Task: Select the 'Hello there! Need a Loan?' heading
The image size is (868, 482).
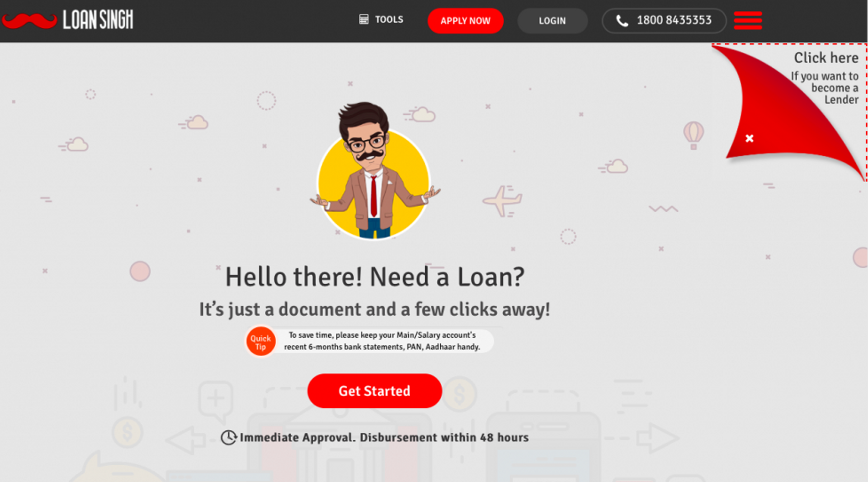Action: click(x=375, y=276)
